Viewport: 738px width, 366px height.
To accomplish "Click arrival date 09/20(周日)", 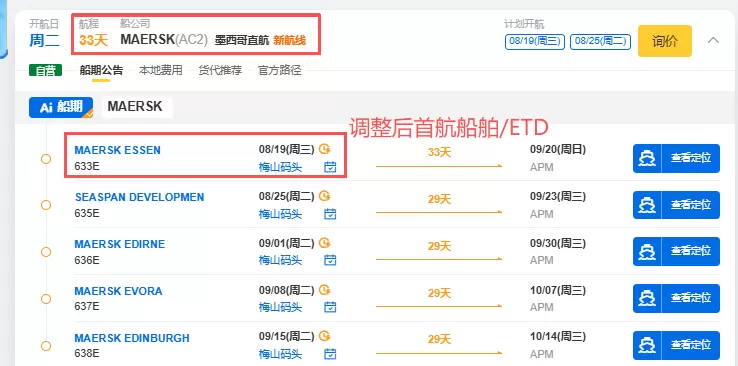I will (x=558, y=150).
